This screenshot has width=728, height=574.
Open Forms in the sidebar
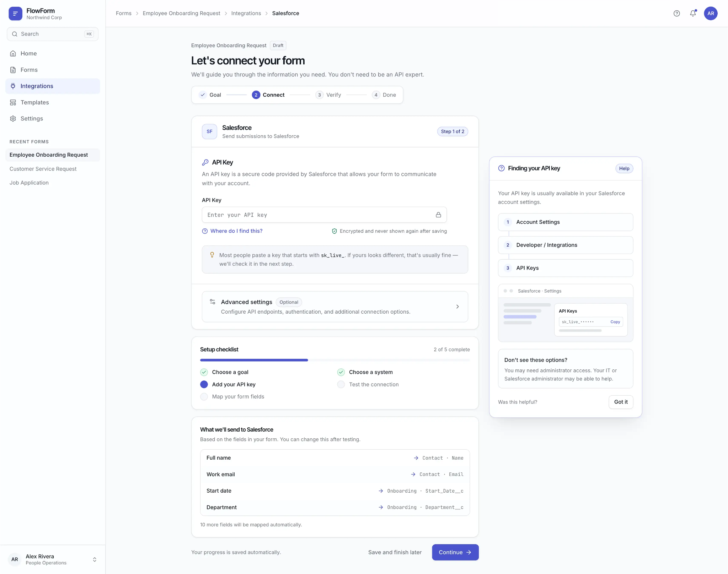point(53,70)
